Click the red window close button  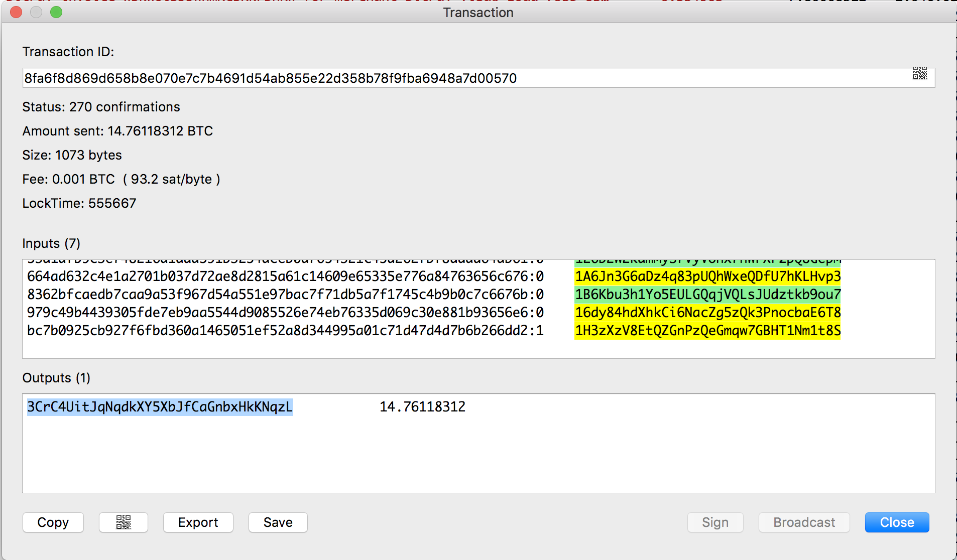coord(16,12)
